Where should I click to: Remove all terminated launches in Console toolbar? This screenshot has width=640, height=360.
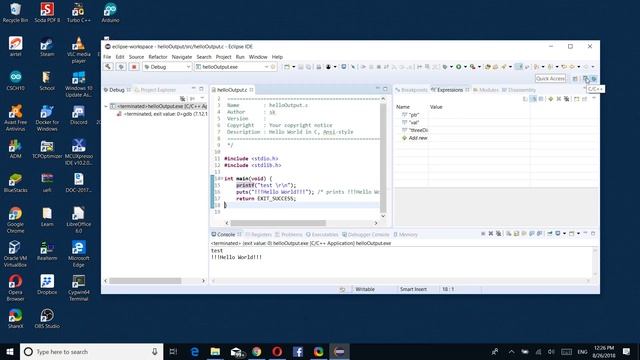coord(498,234)
